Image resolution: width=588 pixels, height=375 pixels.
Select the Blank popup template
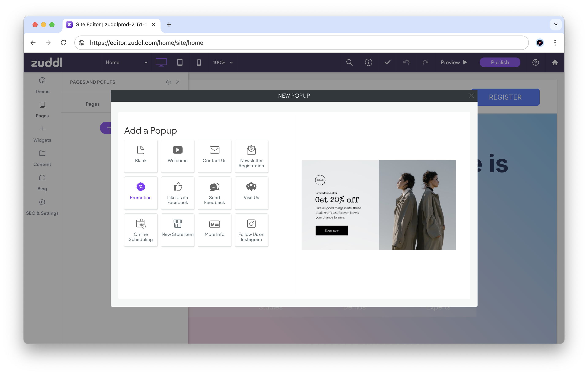141,156
